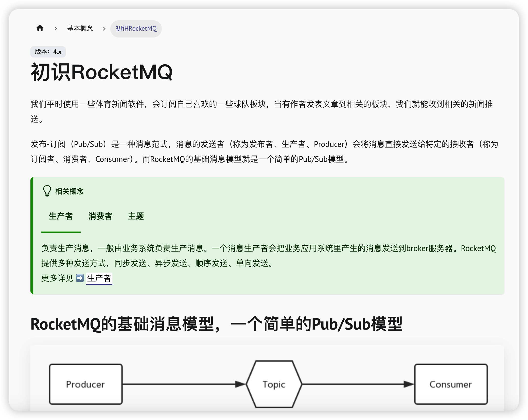Open the 生产者 details link

tap(99, 278)
